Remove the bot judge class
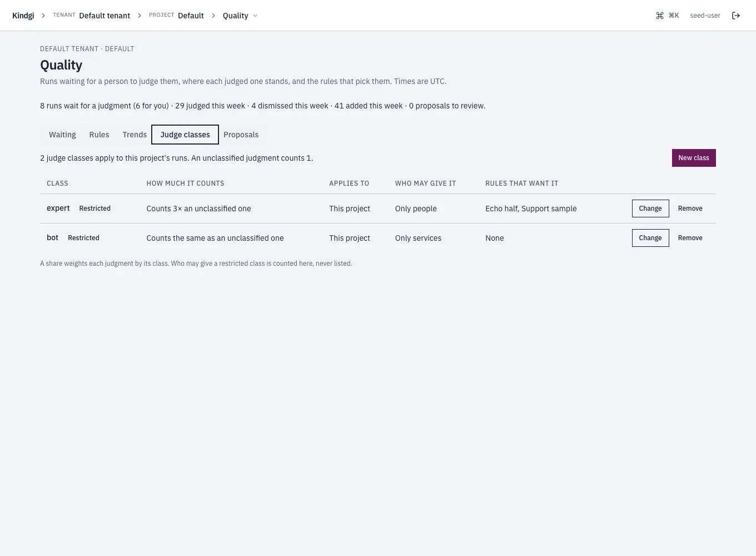Viewport: 756px width, 556px height. [x=690, y=238]
